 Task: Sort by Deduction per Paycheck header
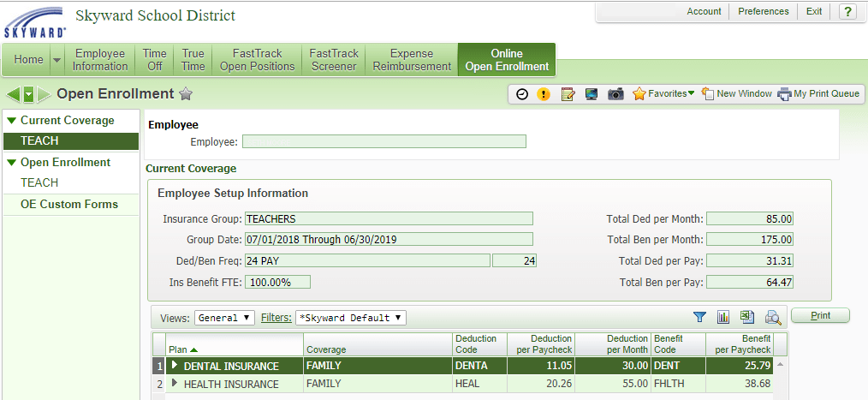pyautogui.click(x=540, y=344)
